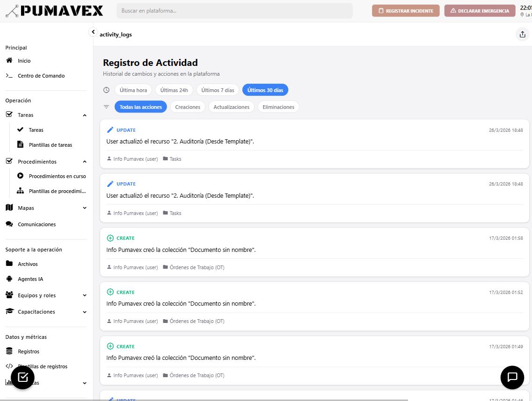This screenshot has width=532, height=401.
Task: Open Centro de Comando terminal item
Action: coord(41,76)
